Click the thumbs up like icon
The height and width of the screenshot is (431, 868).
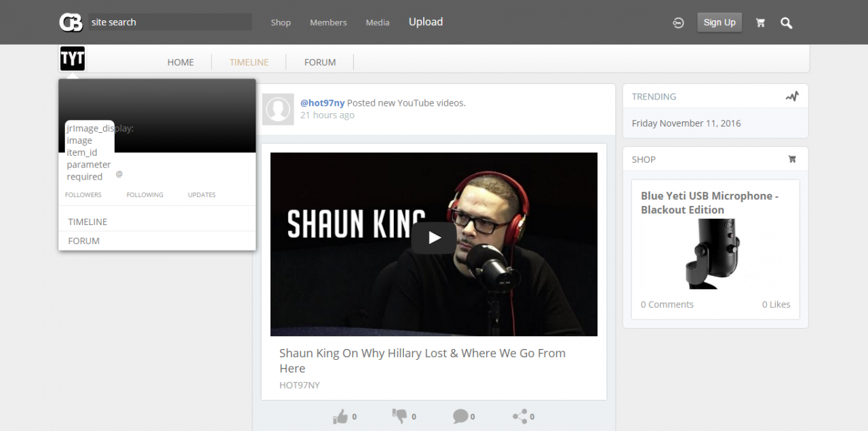pyautogui.click(x=340, y=416)
